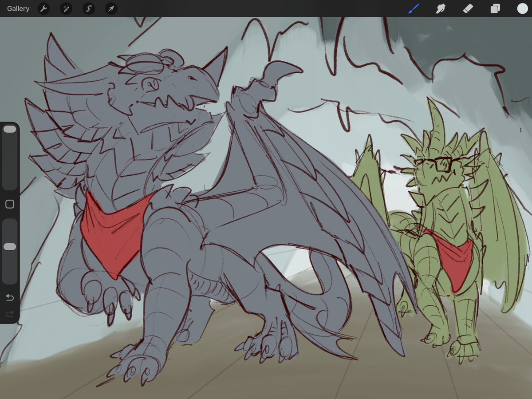The image size is (532, 399).
Task: Undo the last stroke
Action: (10, 297)
